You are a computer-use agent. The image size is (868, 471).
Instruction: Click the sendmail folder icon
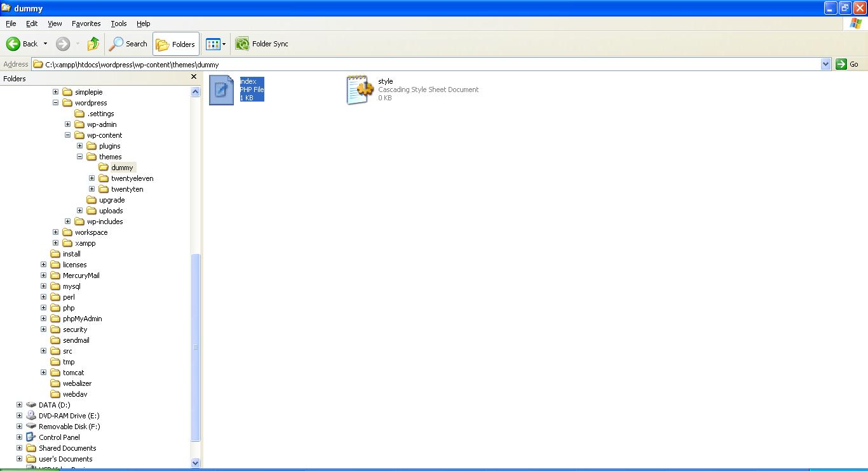[x=55, y=340]
